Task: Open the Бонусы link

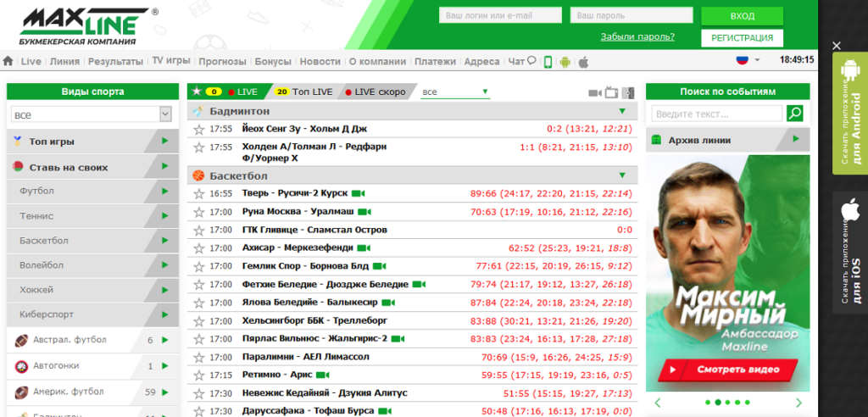Action: pos(273,62)
